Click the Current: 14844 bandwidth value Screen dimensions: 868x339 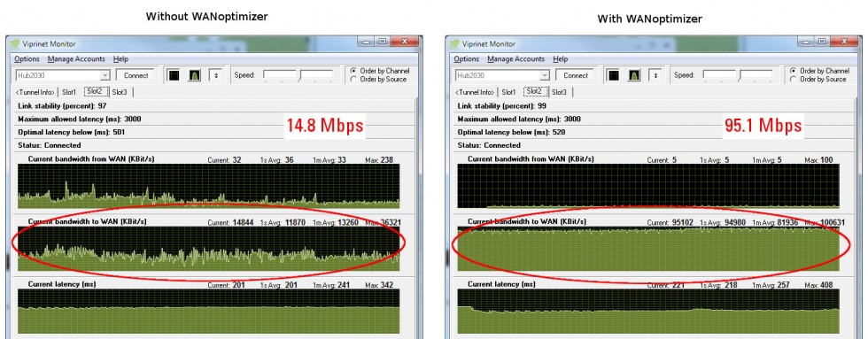(231, 222)
